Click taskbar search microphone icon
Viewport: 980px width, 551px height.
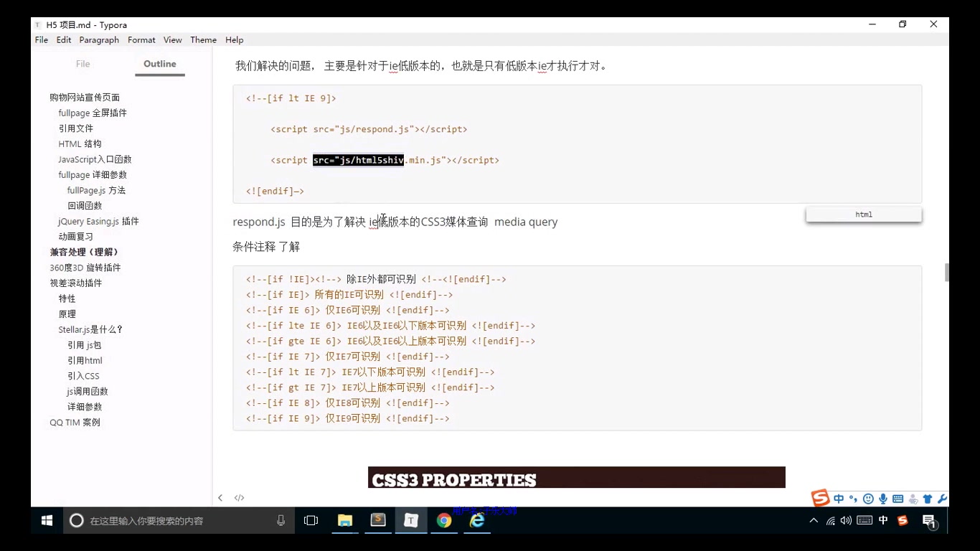tap(281, 521)
